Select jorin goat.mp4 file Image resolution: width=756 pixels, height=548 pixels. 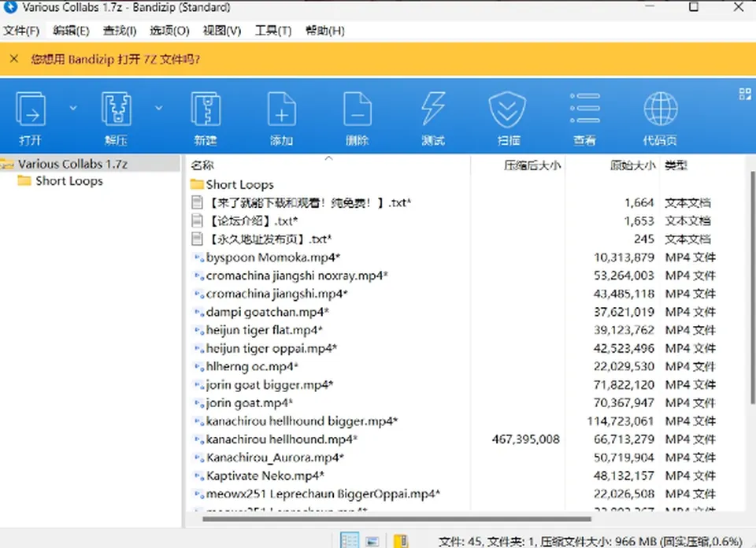(249, 403)
